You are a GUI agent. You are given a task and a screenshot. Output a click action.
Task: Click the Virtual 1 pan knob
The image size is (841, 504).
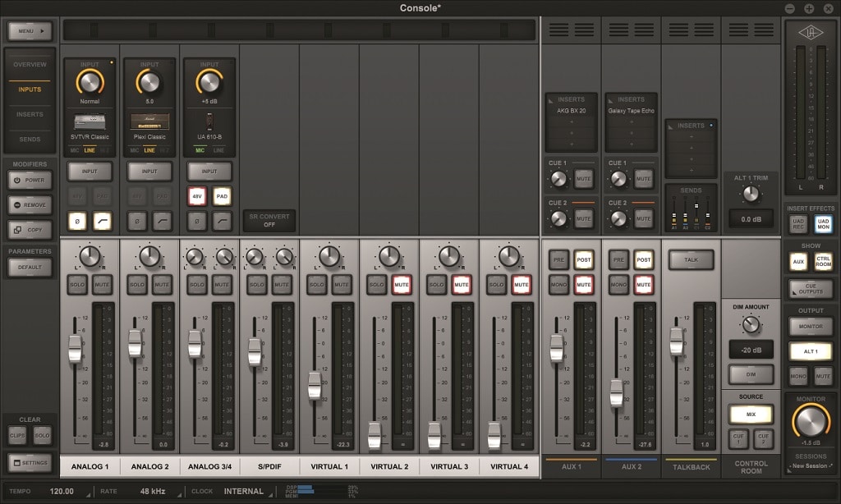tap(329, 256)
